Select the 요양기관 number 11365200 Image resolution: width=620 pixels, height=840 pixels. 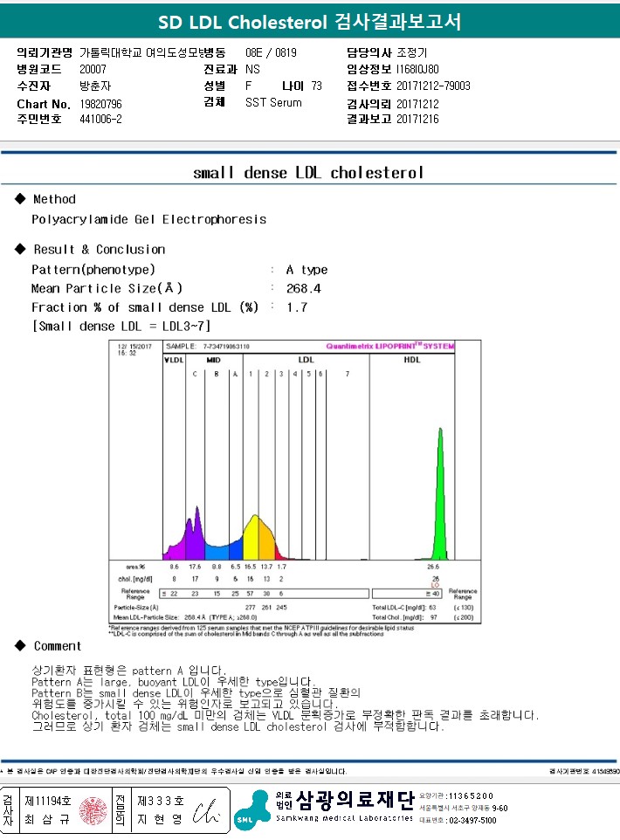470,795
